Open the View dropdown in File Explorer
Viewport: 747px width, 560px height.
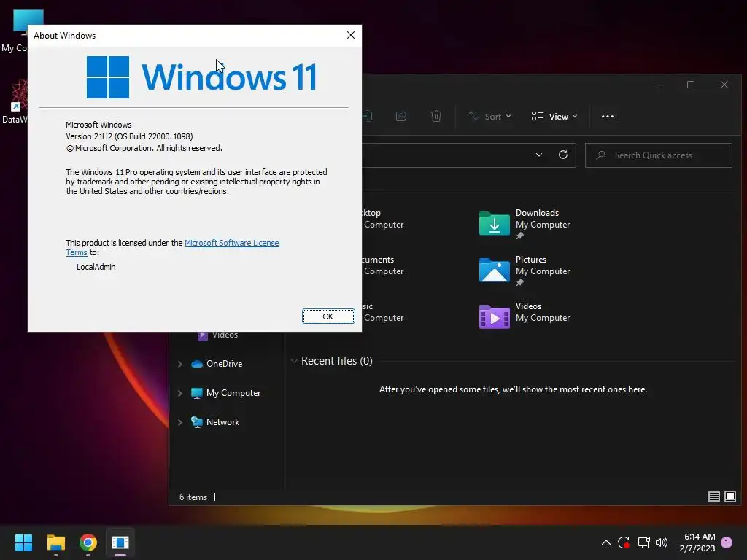click(x=554, y=116)
